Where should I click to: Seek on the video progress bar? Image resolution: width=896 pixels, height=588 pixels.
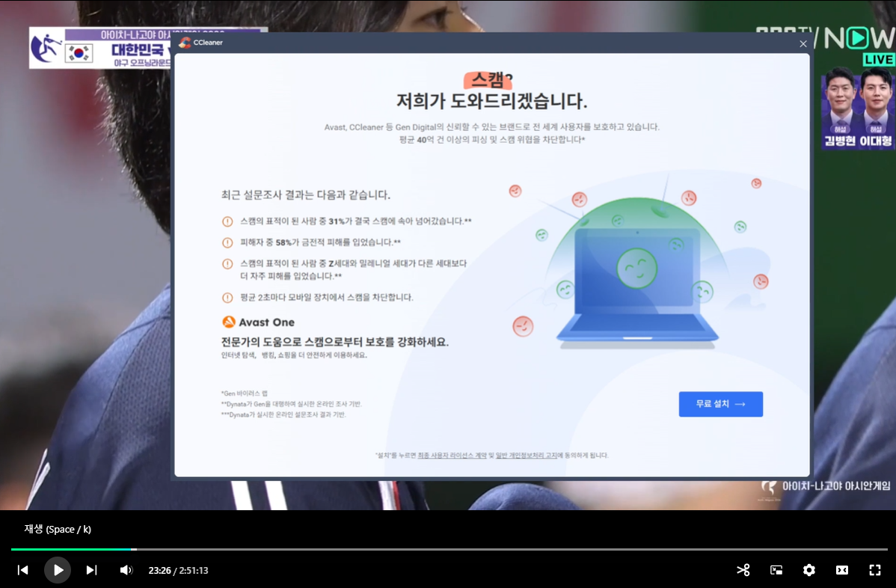pos(449,549)
